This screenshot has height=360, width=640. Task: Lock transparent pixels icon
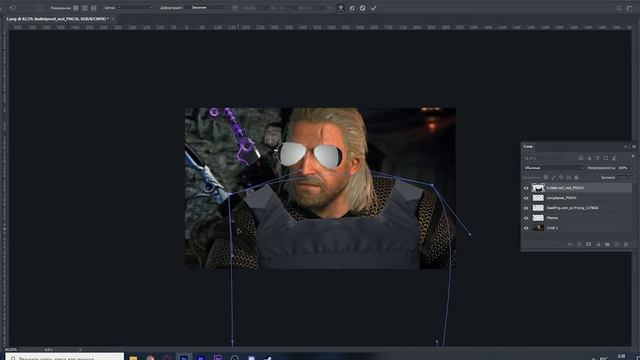tap(546, 178)
